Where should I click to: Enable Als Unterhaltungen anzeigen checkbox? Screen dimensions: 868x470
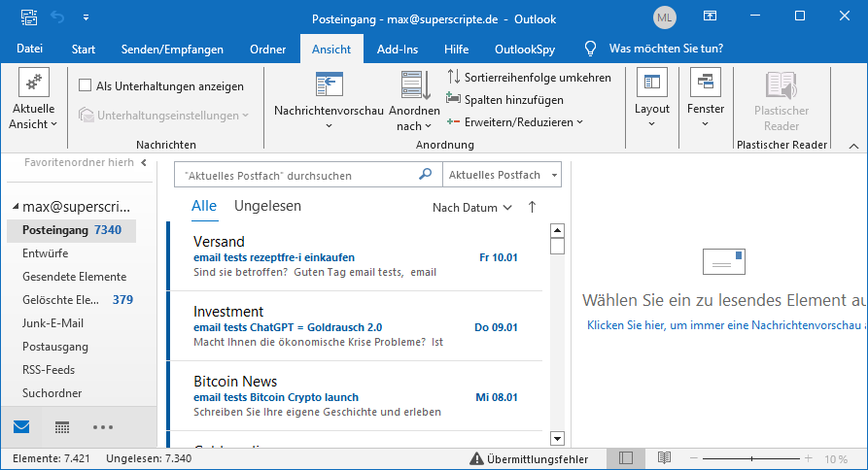(x=85, y=85)
